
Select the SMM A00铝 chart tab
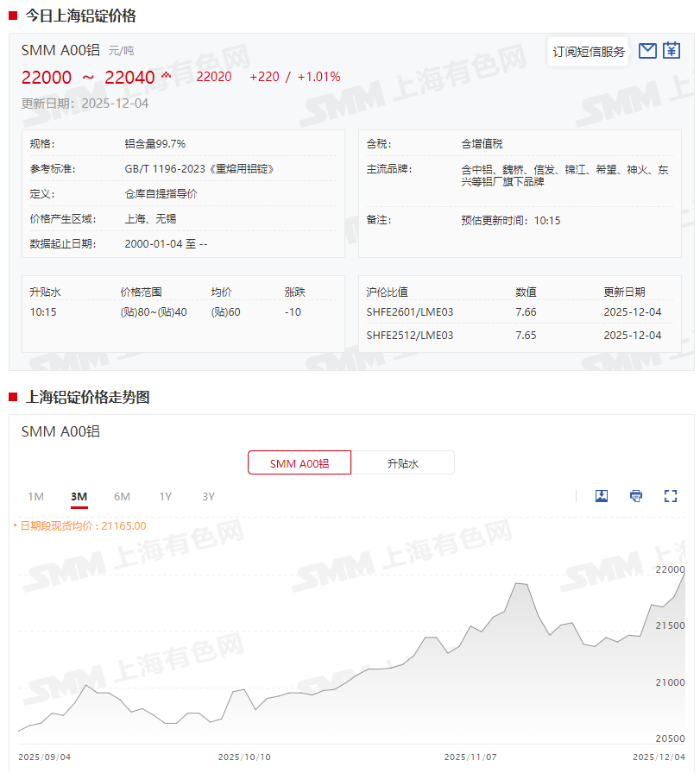coord(300,463)
